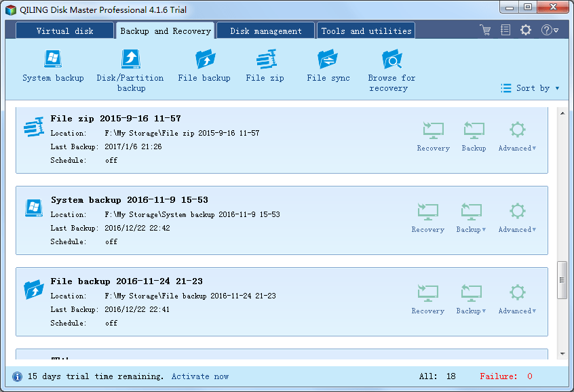Start a new System backup
The image size is (574, 392).
(53, 66)
